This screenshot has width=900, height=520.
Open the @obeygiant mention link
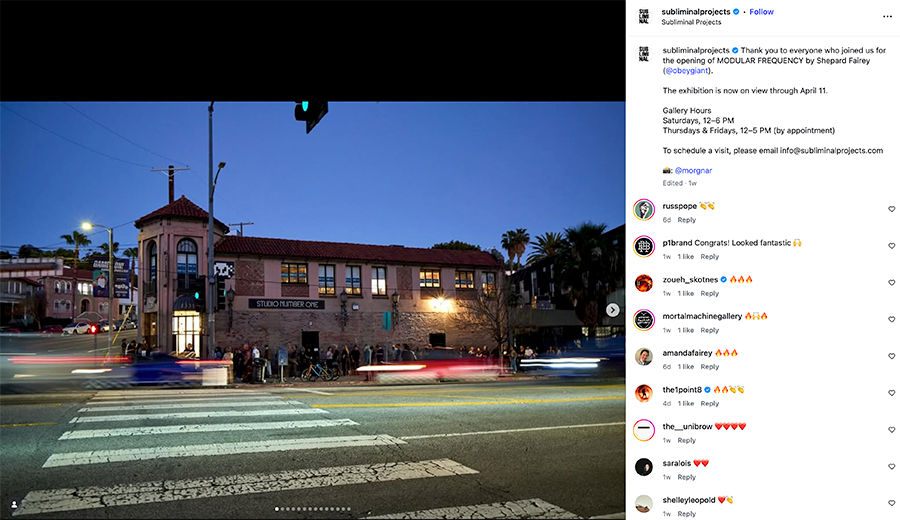click(686, 71)
